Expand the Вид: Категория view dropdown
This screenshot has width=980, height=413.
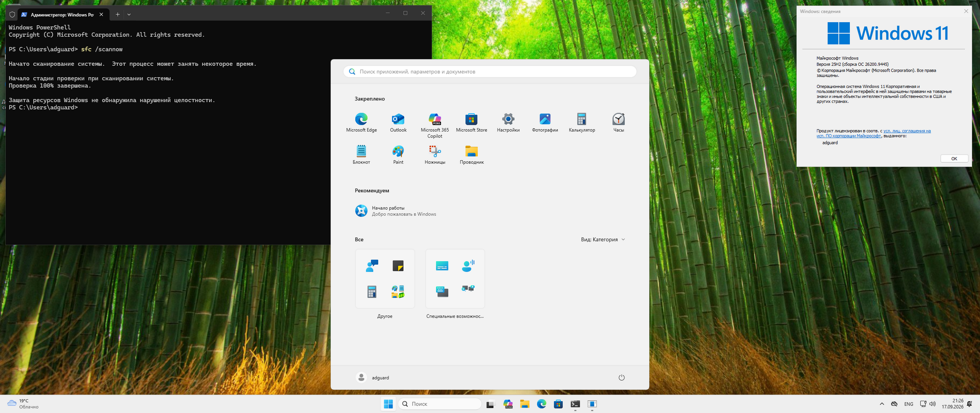pos(603,239)
